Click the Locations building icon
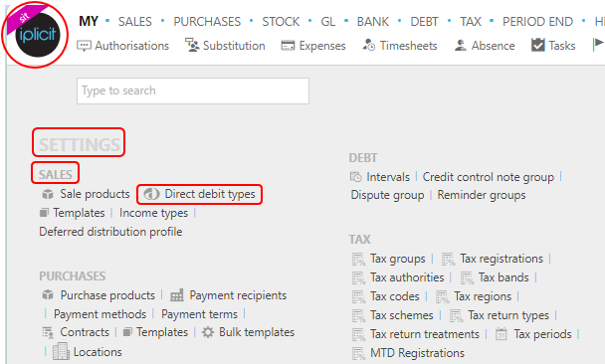The height and width of the screenshot is (364, 605). [61, 351]
